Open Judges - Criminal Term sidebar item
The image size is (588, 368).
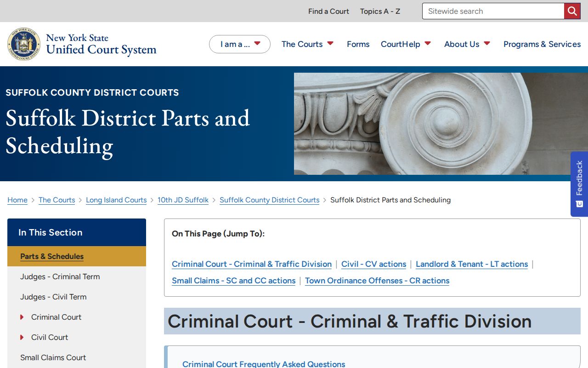(x=77, y=276)
